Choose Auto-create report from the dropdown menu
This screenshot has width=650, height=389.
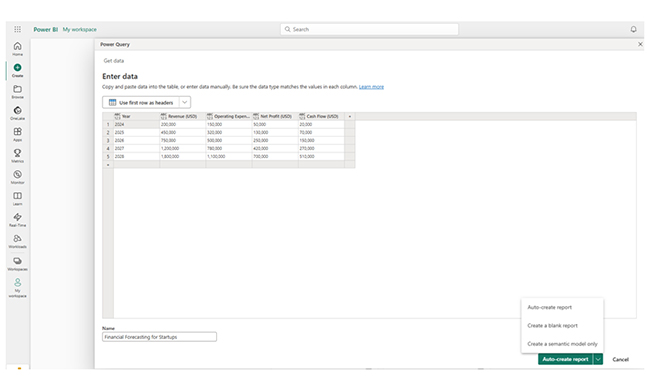pyautogui.click(x=549, y=307)
